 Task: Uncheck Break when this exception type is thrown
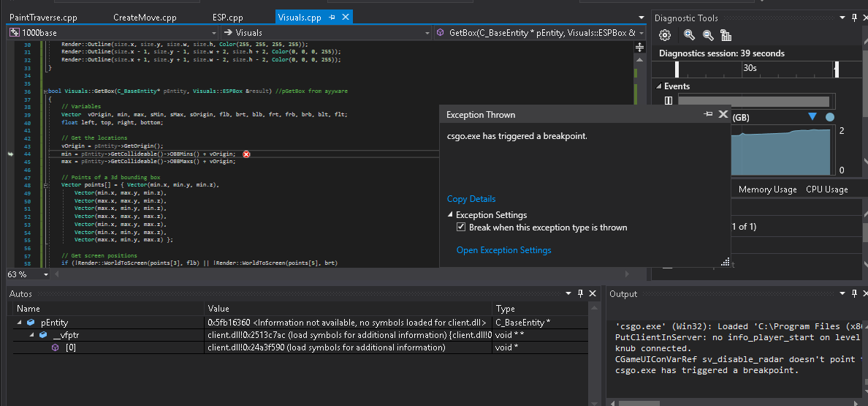coord(461,228)
